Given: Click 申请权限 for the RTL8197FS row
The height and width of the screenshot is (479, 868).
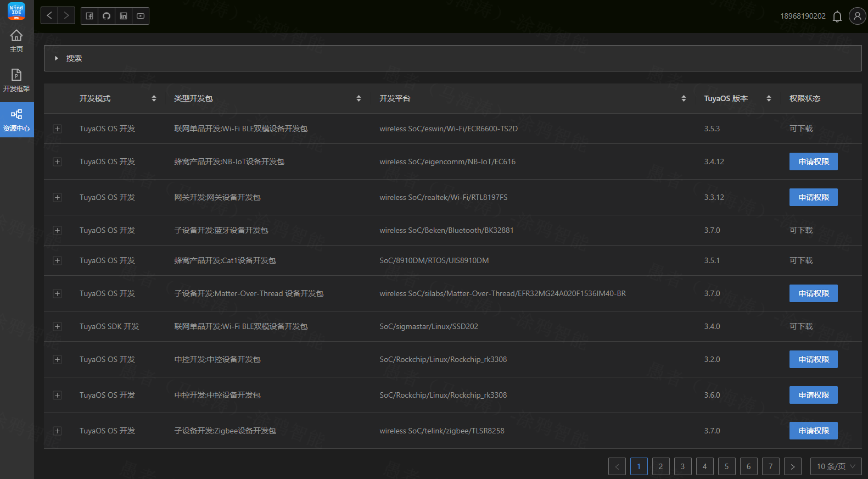Looking at the screenshot, I should click(x=813, y=197).
